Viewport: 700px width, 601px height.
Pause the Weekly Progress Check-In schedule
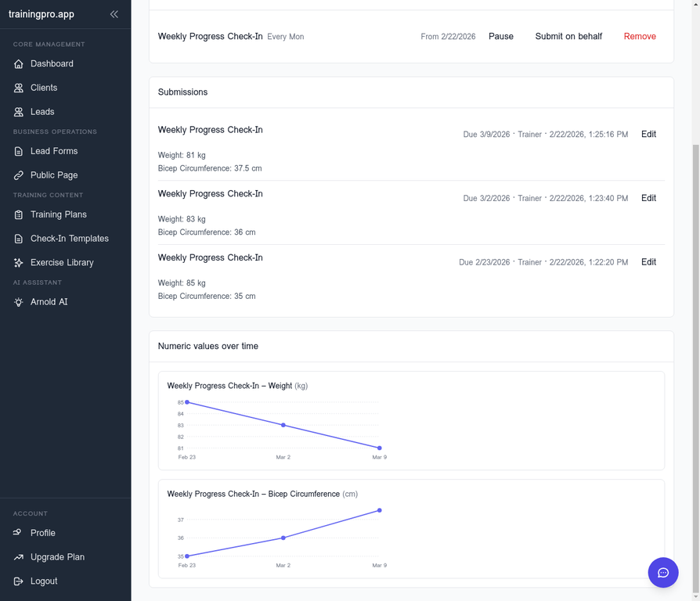click(501, 36)
